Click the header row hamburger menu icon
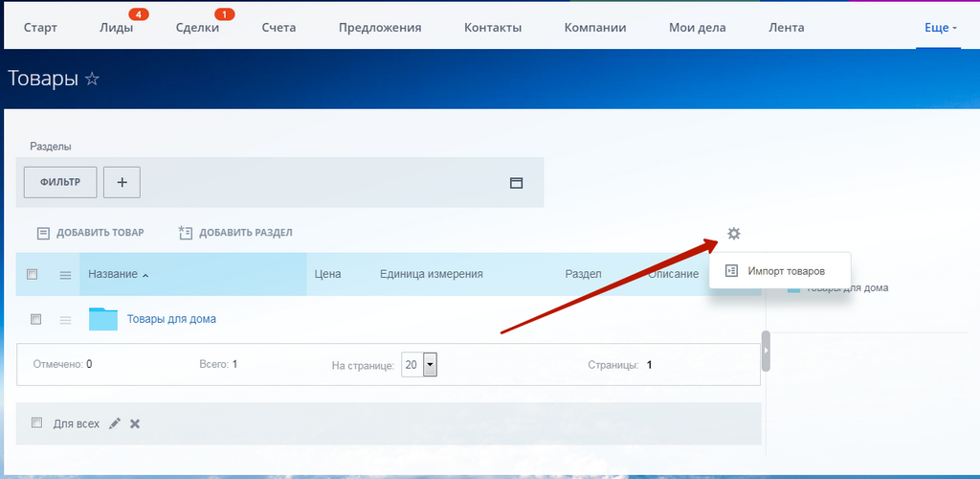Viewport: 980px width, 479px height. click(65, 275)
